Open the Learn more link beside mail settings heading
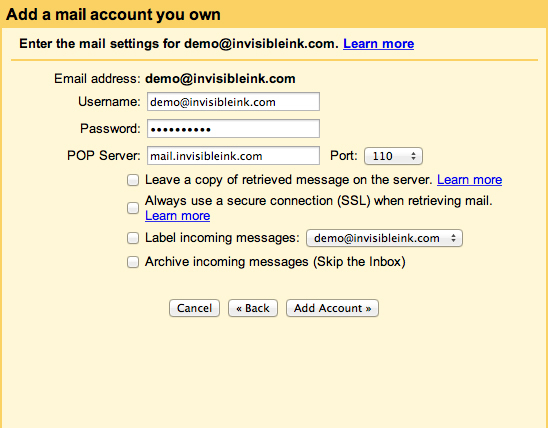The width and height of the screenshot is (548, 428). [x=378, y=44]
